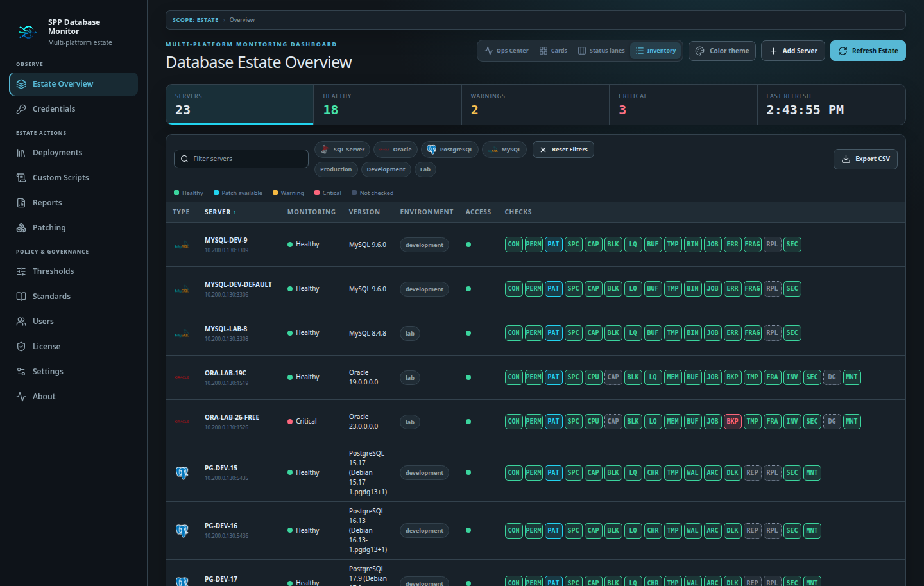Click the REP check badge for PG-DEV-15

(x=752, y=473)
